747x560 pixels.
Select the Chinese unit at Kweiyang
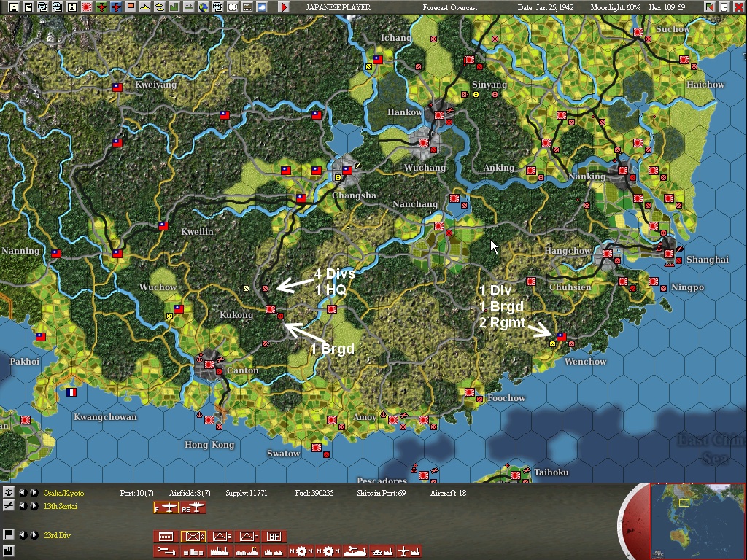pos(117,87)
